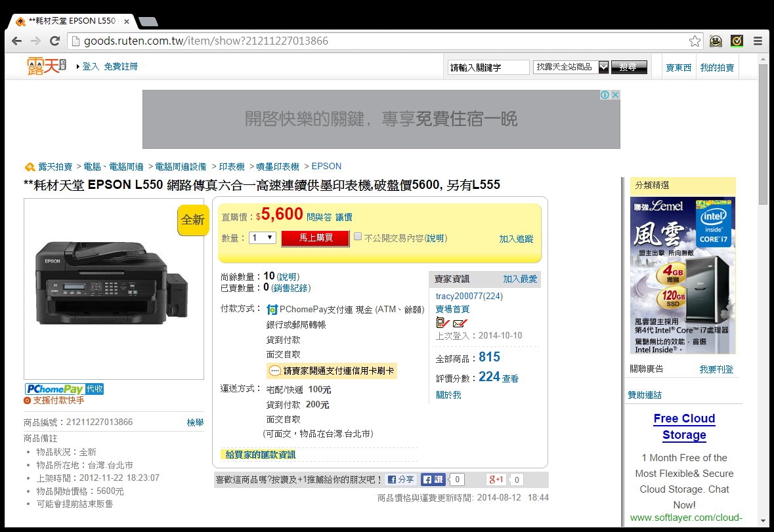
Task: Click the PChomePay 代收 badge
Action: tap(64, 389)
